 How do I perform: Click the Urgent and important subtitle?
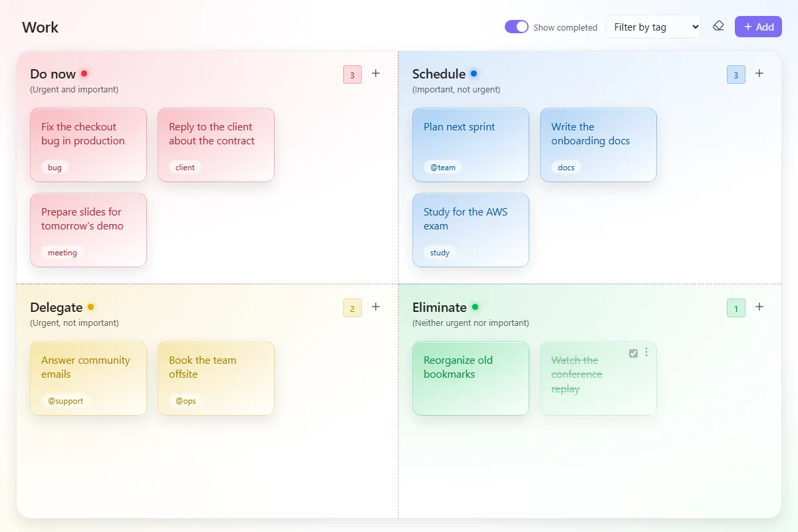pyautogui.click(x=74, y=89)
